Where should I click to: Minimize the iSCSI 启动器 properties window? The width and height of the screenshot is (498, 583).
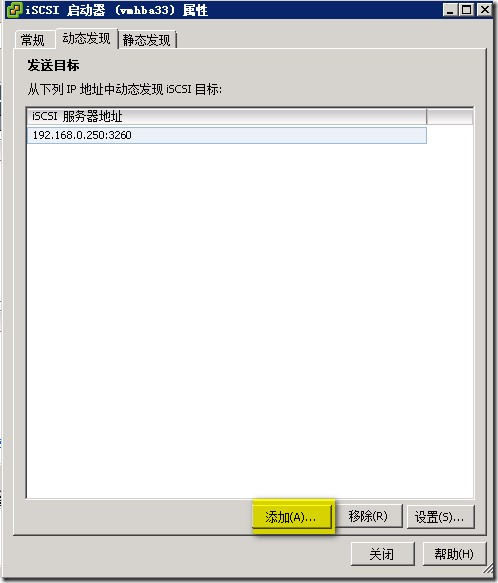[x=450, y=10]
